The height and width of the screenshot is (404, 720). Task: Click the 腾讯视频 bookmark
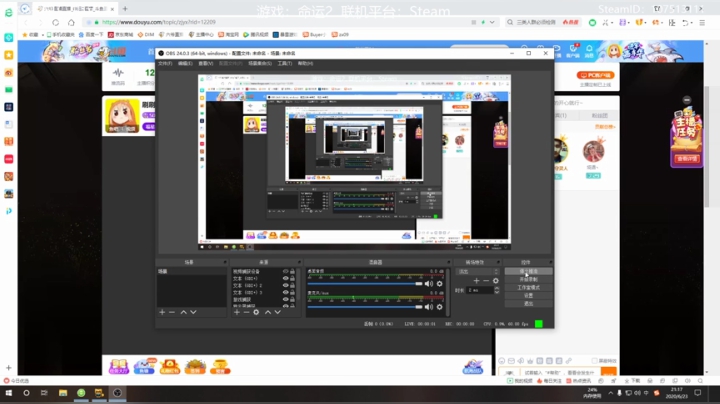pos(256,34)
